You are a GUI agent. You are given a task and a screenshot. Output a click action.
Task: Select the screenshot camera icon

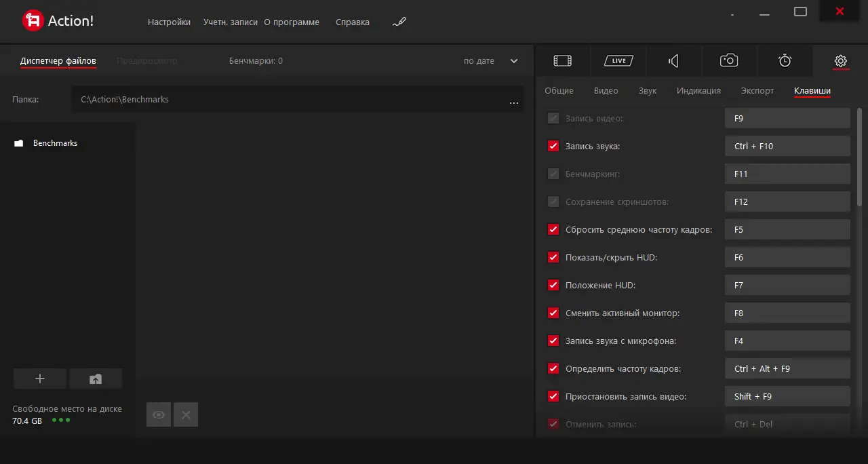click(729, 61)
